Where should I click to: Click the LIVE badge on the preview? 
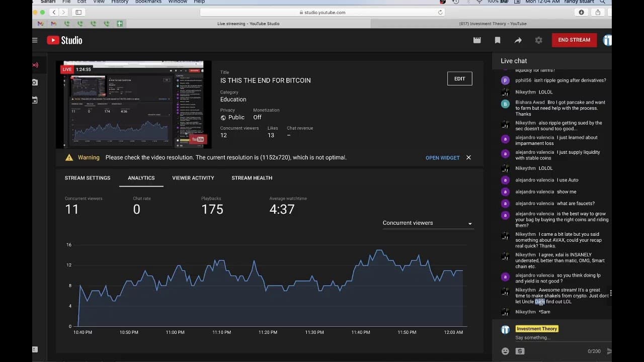67,69
